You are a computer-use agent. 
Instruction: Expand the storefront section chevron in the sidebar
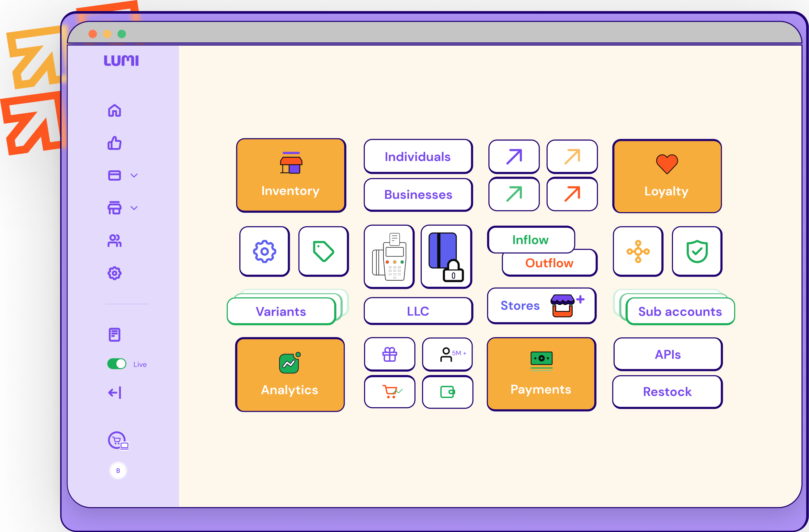coord(134,208)
